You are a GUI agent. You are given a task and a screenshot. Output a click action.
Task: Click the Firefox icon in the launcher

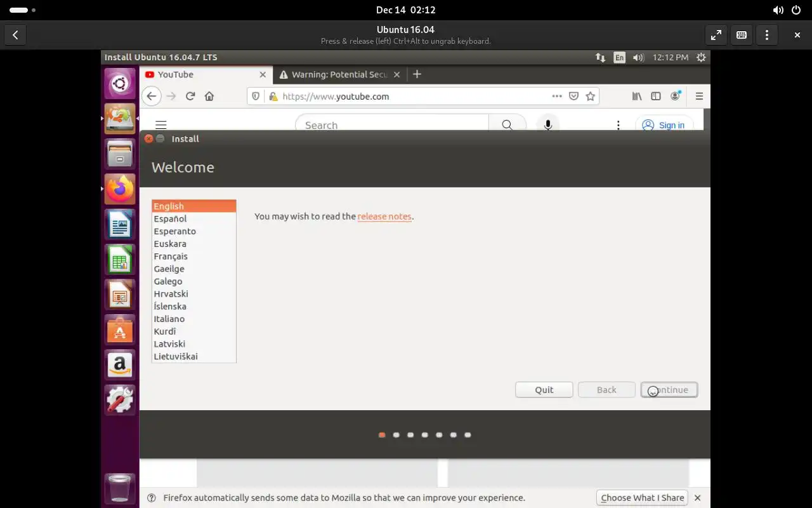[x=120, y=189]
